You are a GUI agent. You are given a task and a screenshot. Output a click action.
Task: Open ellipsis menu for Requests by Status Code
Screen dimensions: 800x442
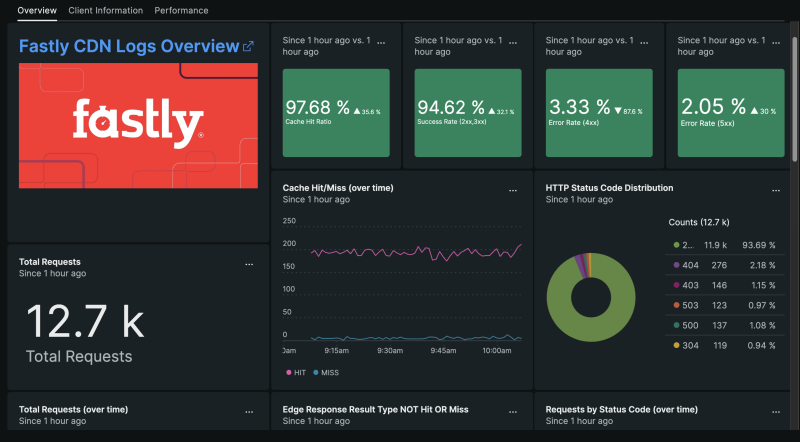click(x=776, y=411)
